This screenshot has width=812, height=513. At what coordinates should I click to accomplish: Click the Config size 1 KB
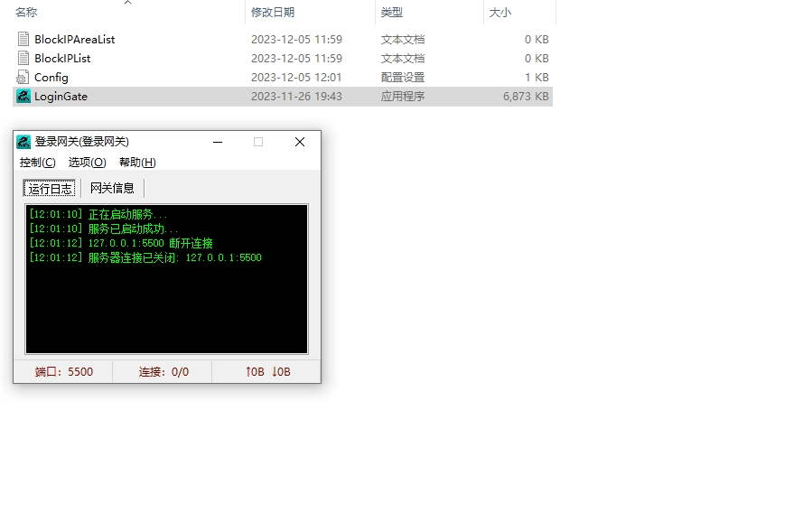[x=537, y=77]
